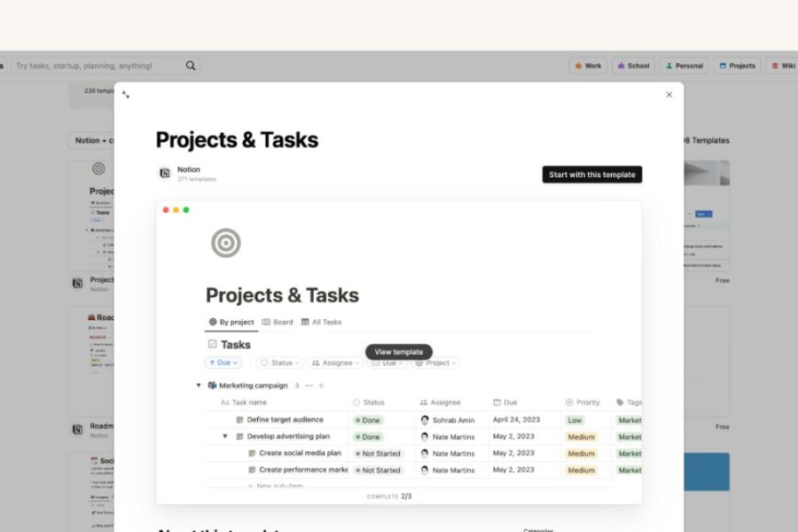Toggle the Done status on Define target audience
This screenshot has width=798, height=532.
[367, 420]
